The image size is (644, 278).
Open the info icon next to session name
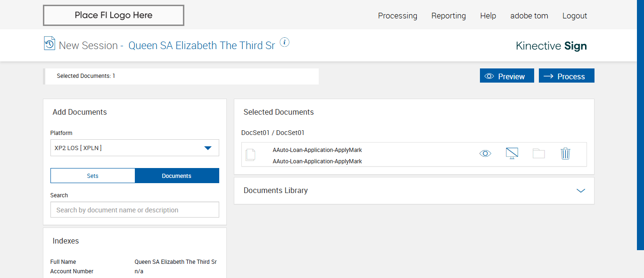284,42
